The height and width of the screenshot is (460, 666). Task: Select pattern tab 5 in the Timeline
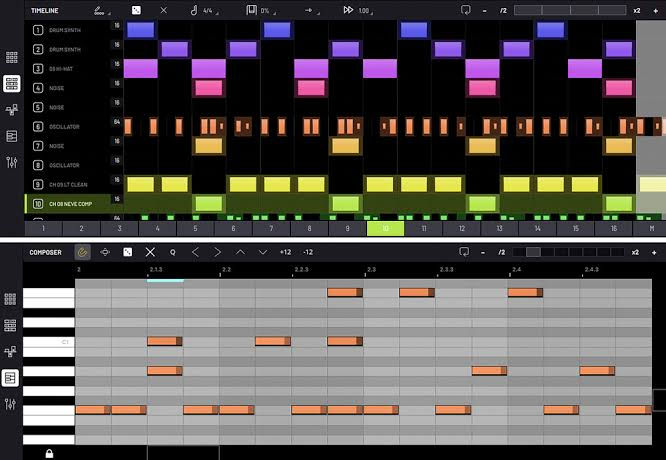195,229
